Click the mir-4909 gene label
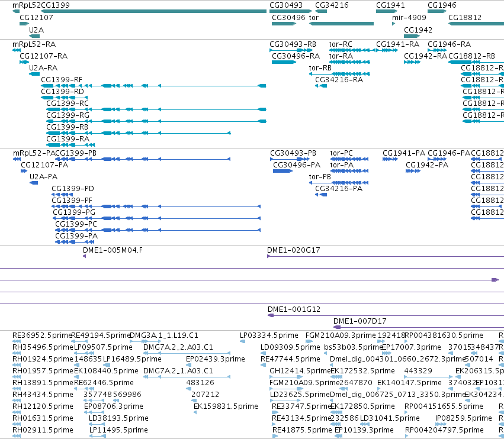The height and width of the screenshot is (439, 504). pyautogui.click(x=409, y=18)
